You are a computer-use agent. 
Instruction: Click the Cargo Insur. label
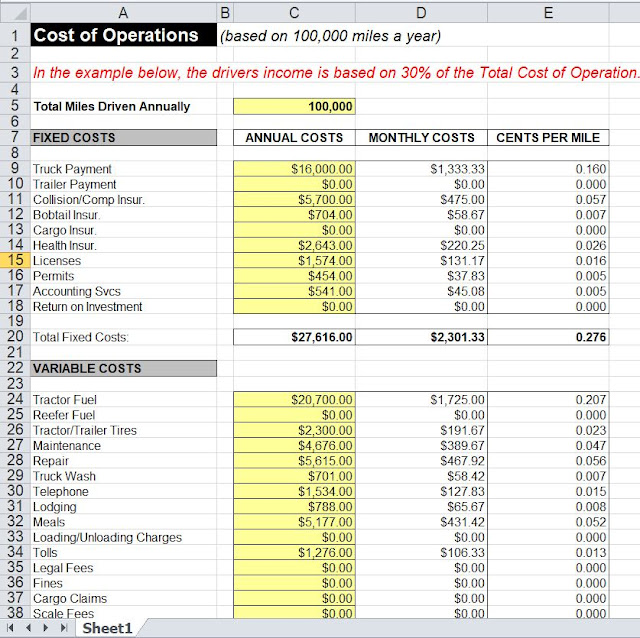[x=64, y=230]
